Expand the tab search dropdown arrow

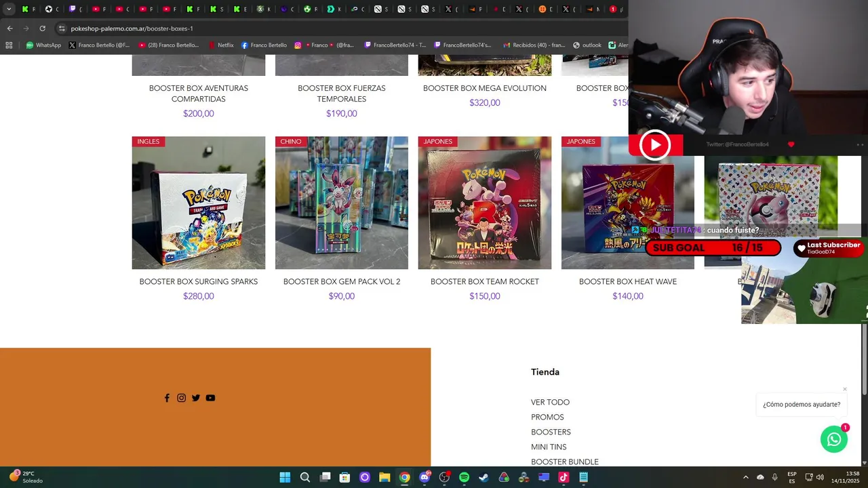(9, 9)
